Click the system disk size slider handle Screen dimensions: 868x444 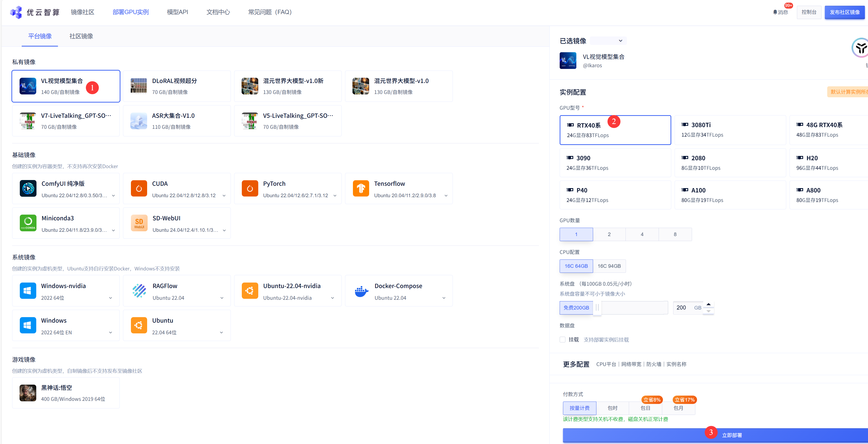(x=597, y=308)
